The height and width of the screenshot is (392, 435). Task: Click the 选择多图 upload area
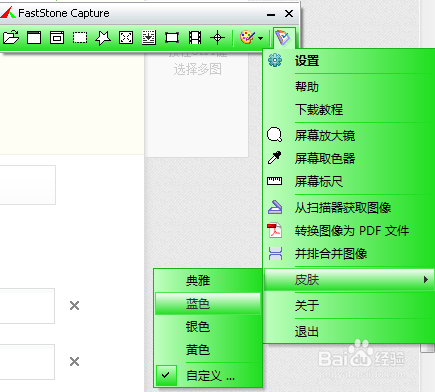(x=198, y=69)
